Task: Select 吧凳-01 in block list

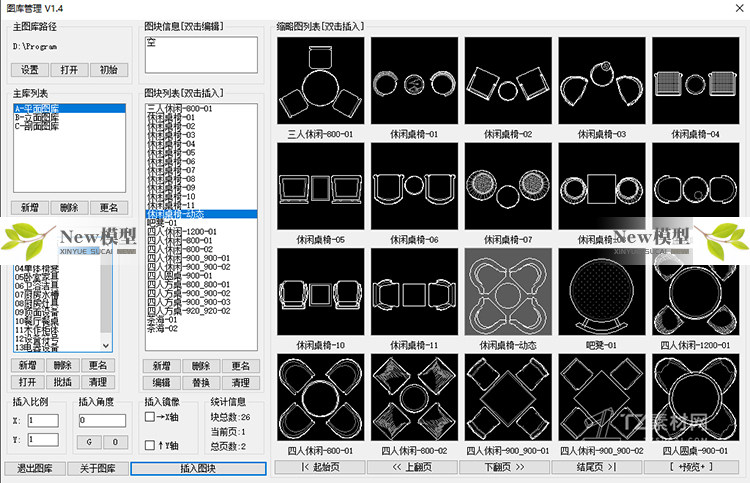Action: click(201, 223)
